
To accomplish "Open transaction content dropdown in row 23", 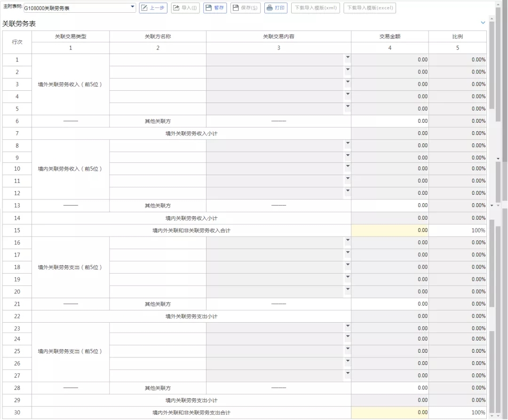I will pyautogui.click(x=348, y=326).
